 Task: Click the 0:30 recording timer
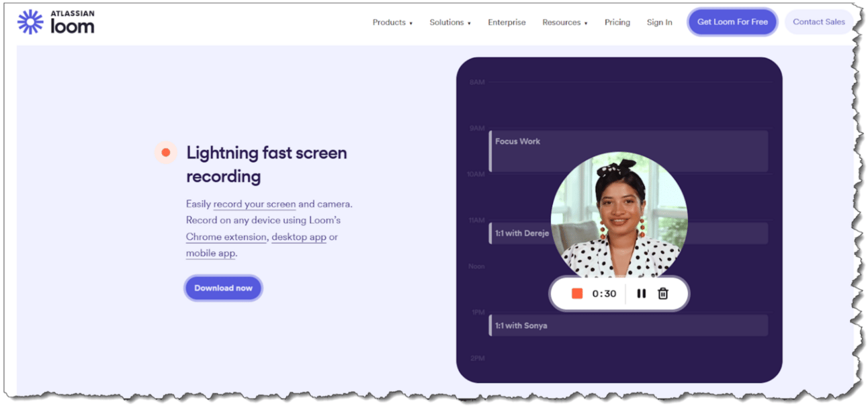[604, 294]
